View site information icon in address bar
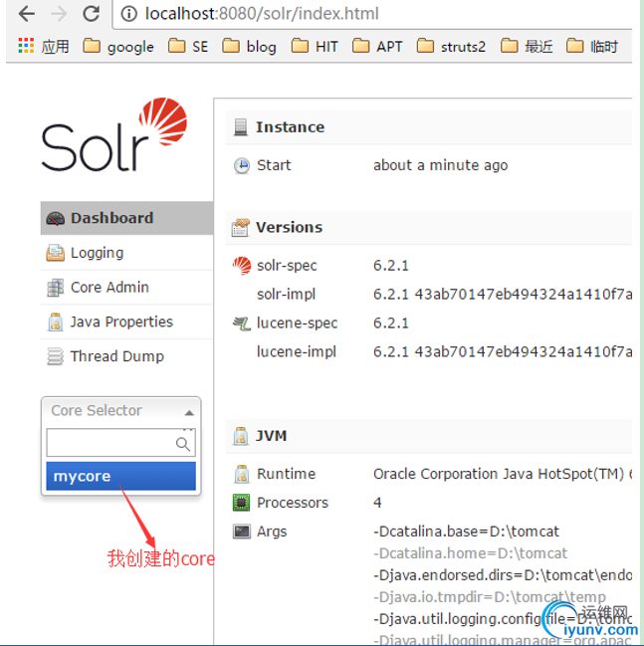 point(129,14)
